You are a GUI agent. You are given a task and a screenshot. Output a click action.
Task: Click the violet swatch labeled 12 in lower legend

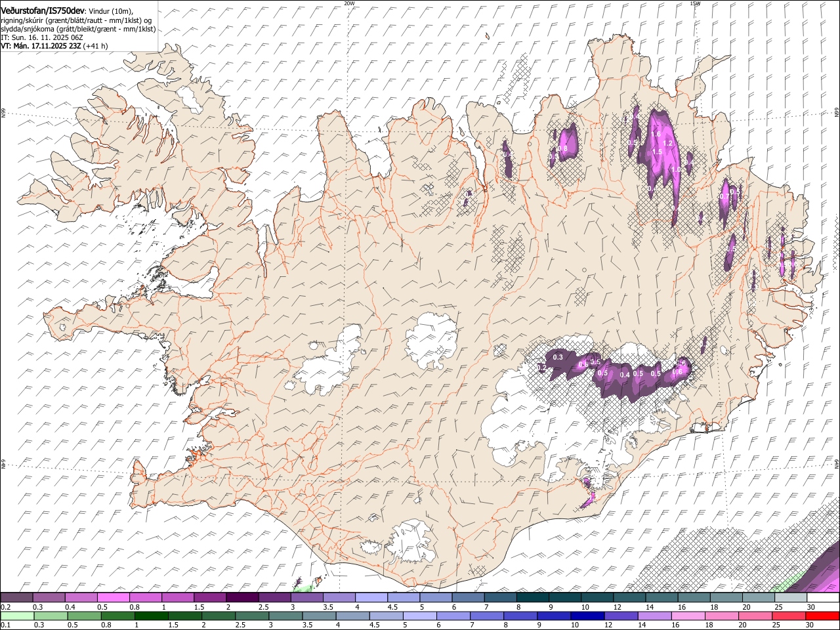pos(621,616)
